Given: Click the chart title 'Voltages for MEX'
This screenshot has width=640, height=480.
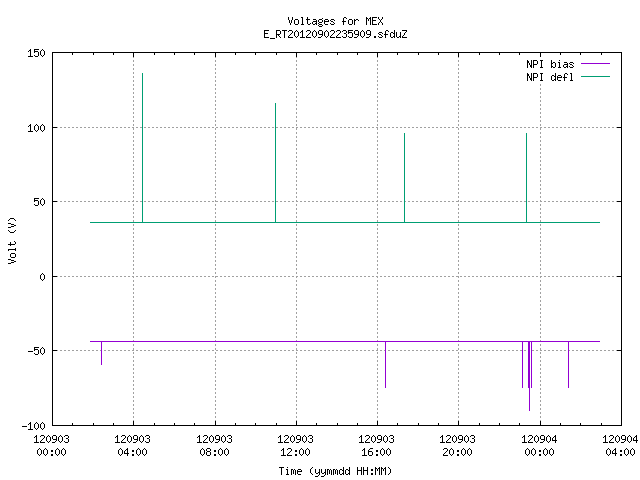Looking at the screenshot, I should (x=335, y=21).
